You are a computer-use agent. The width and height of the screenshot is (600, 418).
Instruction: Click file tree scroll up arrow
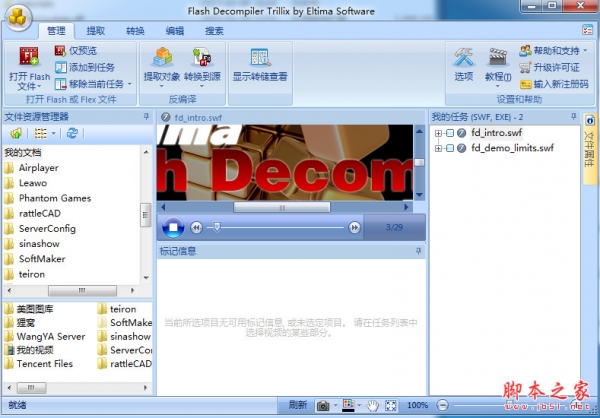pyautogui.click(x=146, y=152)
